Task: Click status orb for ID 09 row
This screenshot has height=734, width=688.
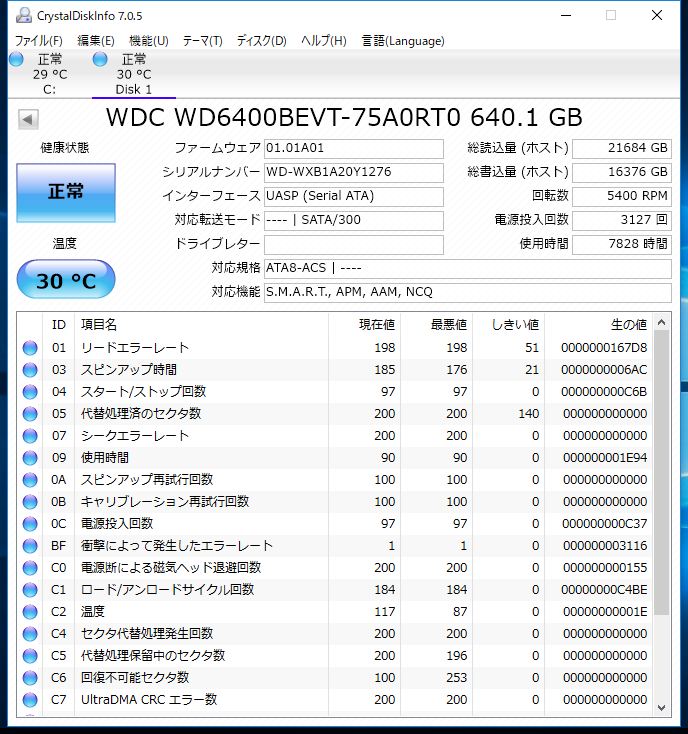Action: [x=30, y=458]
